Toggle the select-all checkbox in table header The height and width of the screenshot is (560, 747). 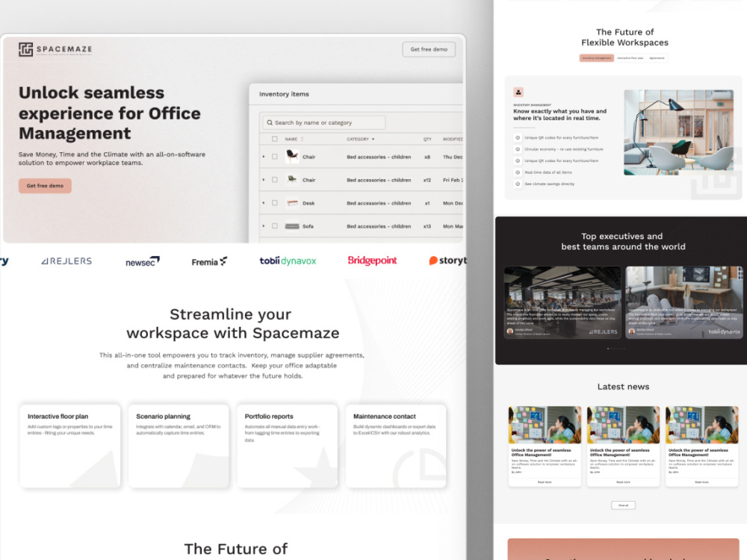pos(274,139)
